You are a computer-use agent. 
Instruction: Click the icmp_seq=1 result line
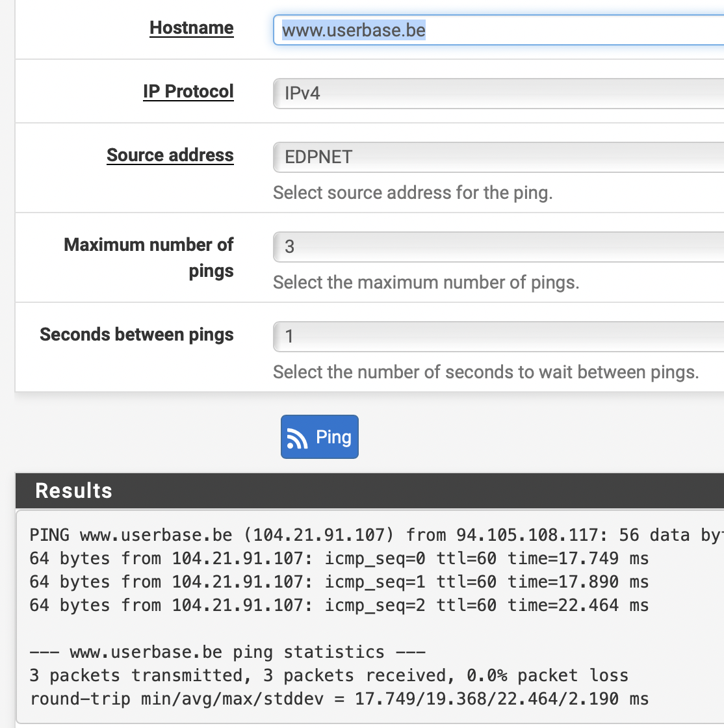pyautogui.click(x=339, y=582)
